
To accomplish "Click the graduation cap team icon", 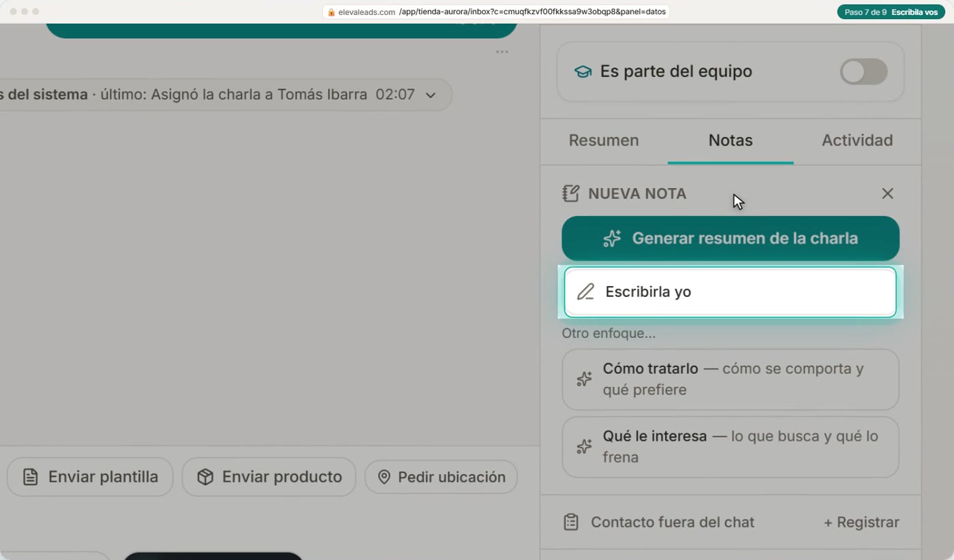I will 583,72.
